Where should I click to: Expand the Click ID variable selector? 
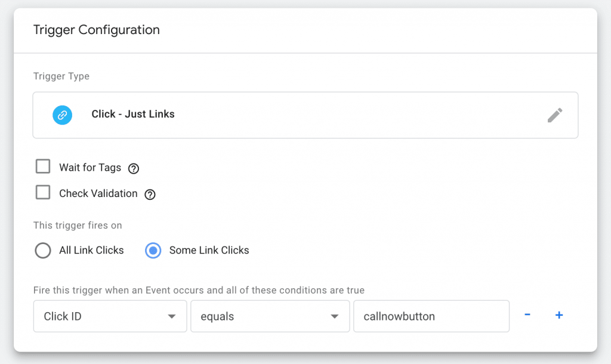coord(110,316)
